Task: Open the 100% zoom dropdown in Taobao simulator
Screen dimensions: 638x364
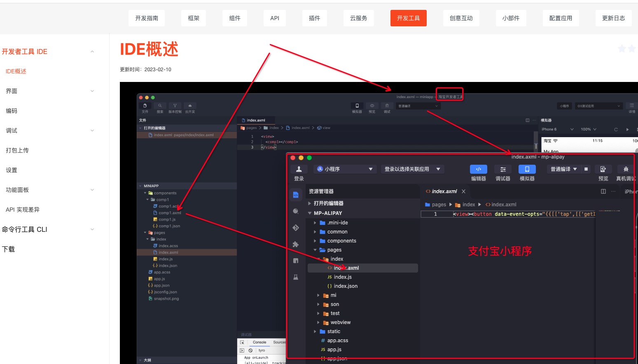Action: coord(589,129)
